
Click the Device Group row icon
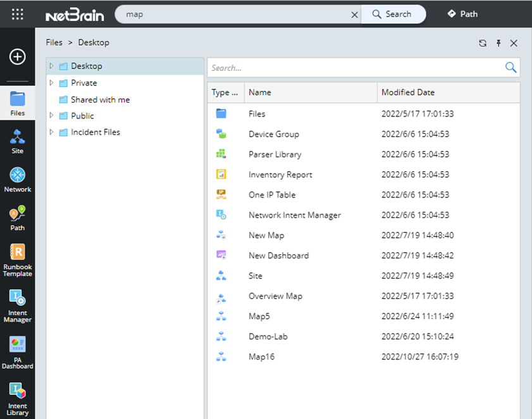tap(221, 134)
